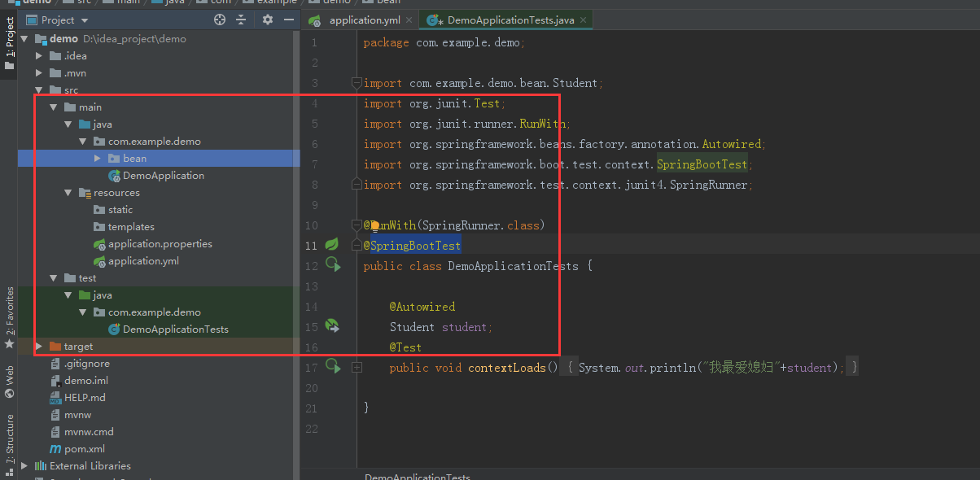
Task: Click the locate/scroll-from-source target icon
Action: 220,20
